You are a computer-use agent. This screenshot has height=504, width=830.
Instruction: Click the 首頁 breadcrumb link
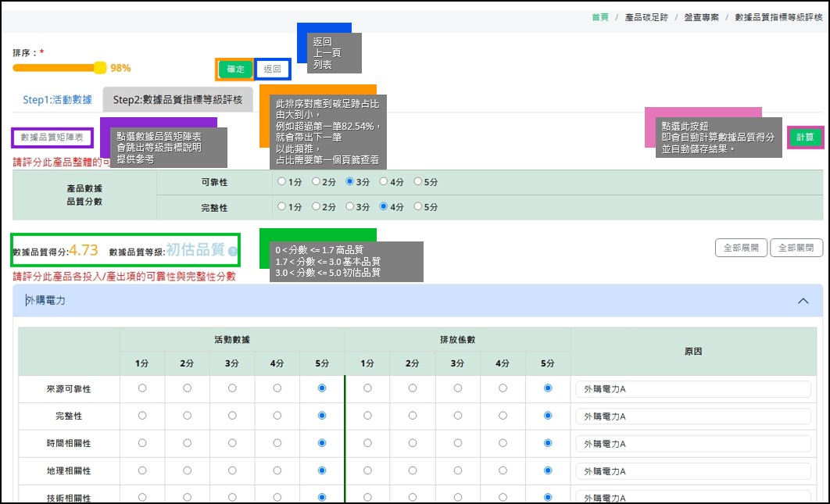click(x=599, y=17)
